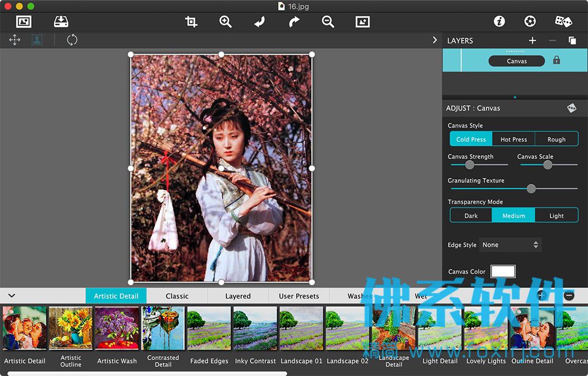The height and width of the screenshot is (376, 588).
Task: Collapse the right panel with arrow
Action: click(435, 40)
